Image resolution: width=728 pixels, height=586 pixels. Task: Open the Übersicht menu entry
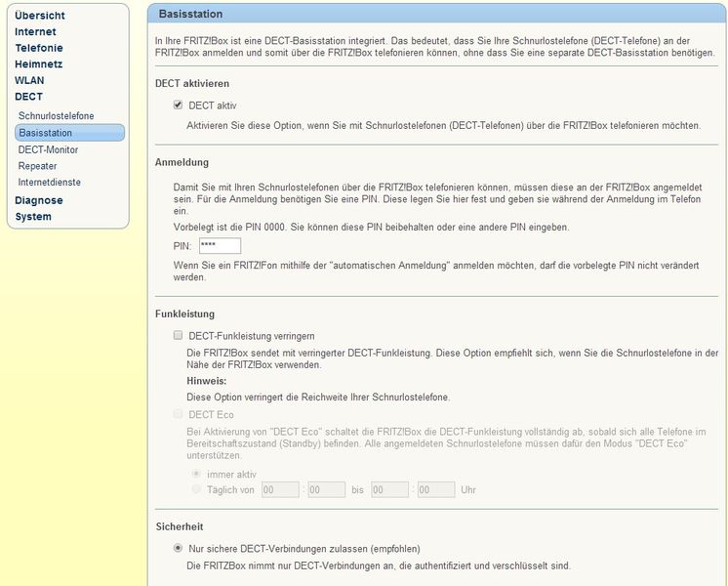(39, 16)
